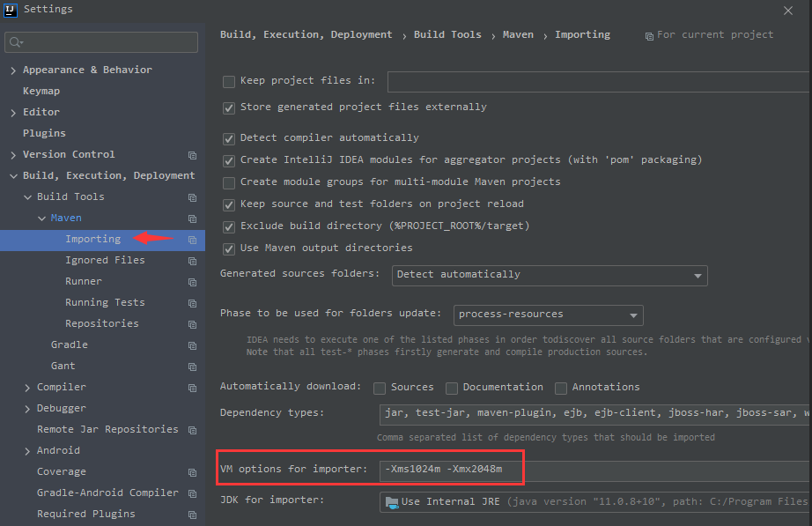Click the per-project icon next to Maven
This screenshot has height=526, width=812.
coord(192,219)
